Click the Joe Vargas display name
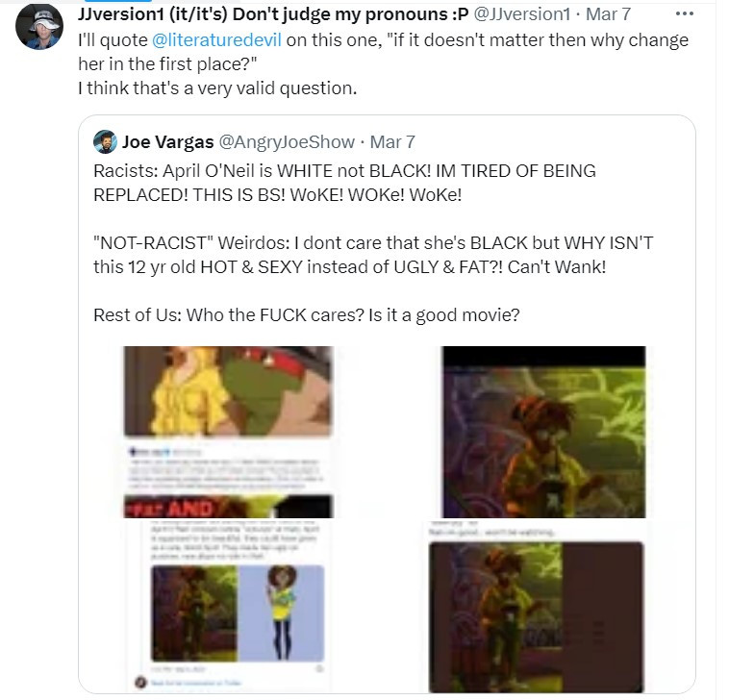Image resolution: width=729 pixels, height=700 pixels. [168, 141]
